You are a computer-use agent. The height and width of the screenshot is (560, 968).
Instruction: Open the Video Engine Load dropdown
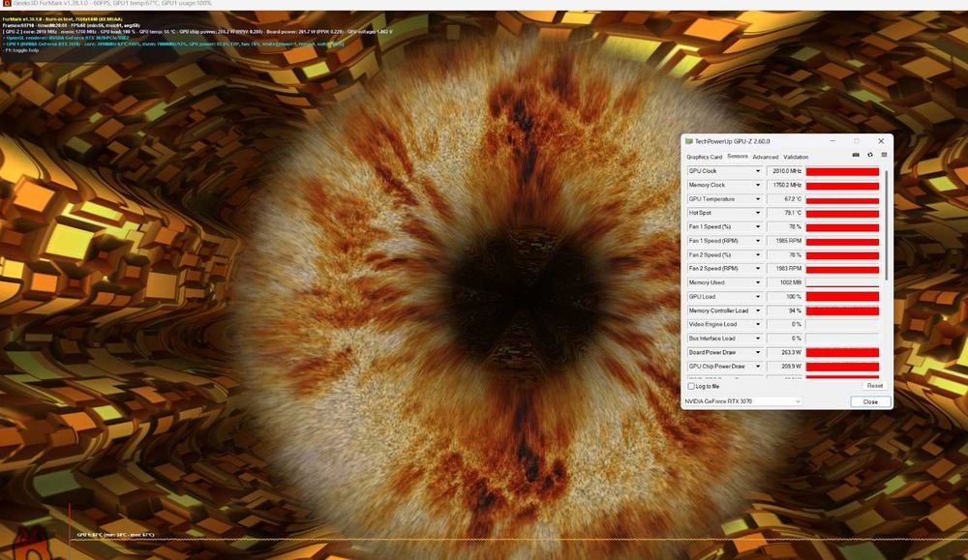758,324
